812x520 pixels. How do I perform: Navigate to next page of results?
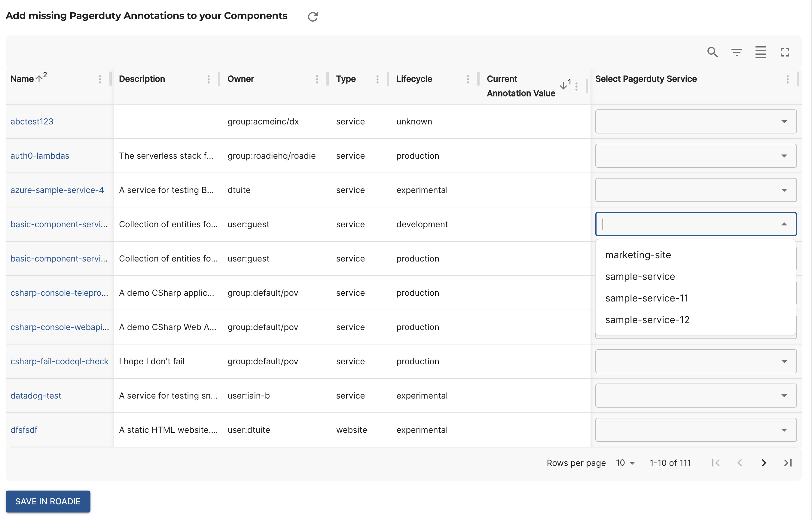coord(765,463)
